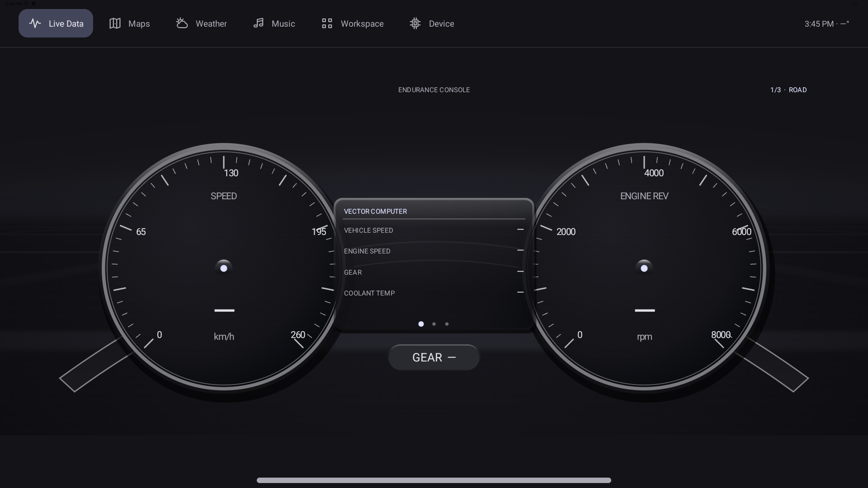This screenshot has height=488, width=868.
Task: Select the Workspace tab
Action: click(353, 23)
